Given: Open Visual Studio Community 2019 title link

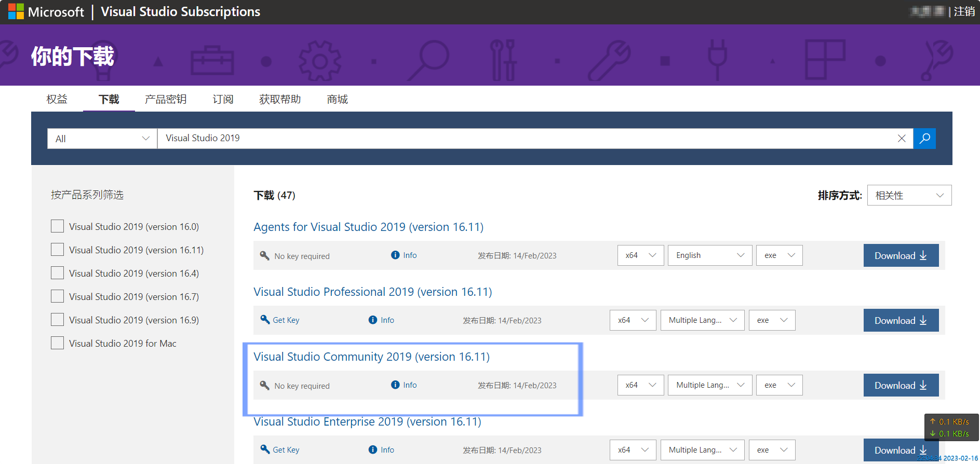Looking at the screenshot, I should tap(372, 357).
